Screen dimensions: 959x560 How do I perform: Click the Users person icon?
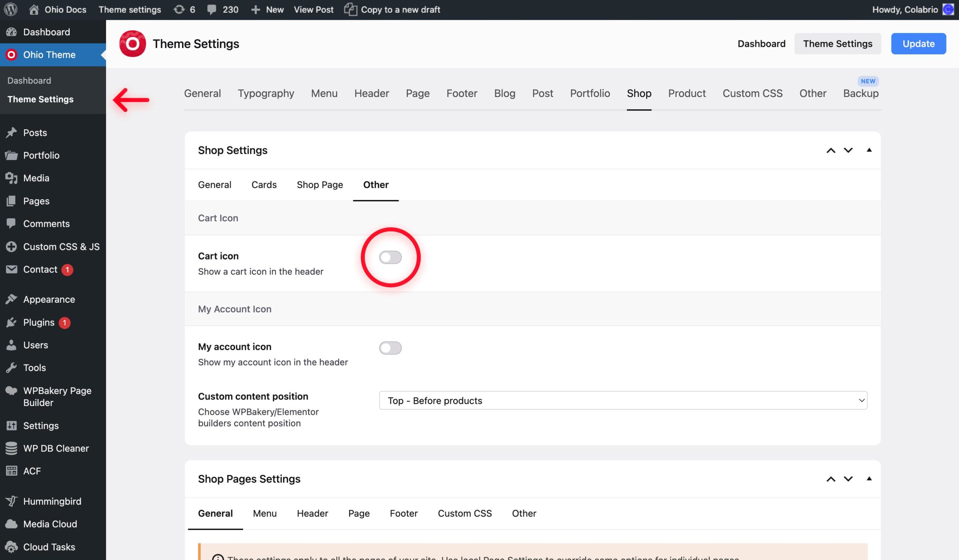(x=11, y=345)
